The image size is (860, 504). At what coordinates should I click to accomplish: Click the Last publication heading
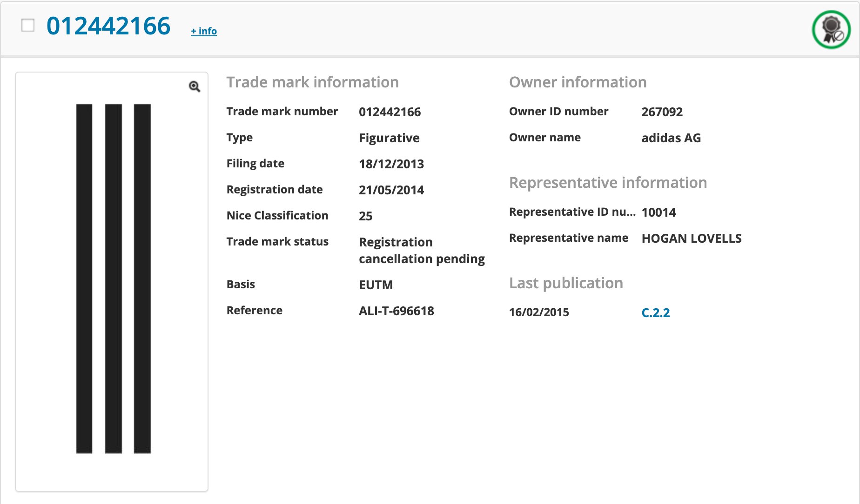[x=566, y=283]
